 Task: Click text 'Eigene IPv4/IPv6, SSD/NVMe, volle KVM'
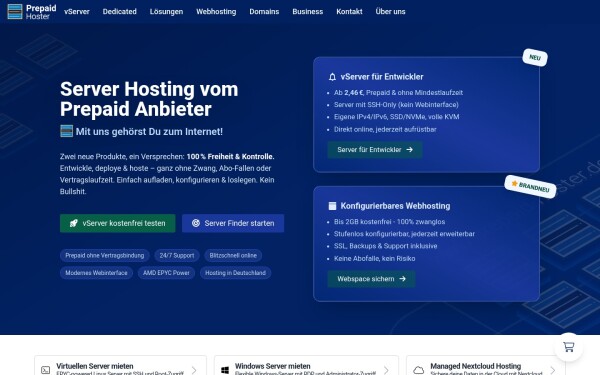click(x=396, y=117)
